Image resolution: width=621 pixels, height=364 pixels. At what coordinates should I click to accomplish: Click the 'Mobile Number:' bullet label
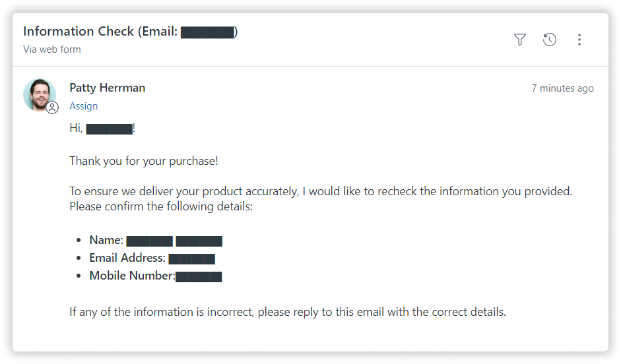click(x=132, y=276)
